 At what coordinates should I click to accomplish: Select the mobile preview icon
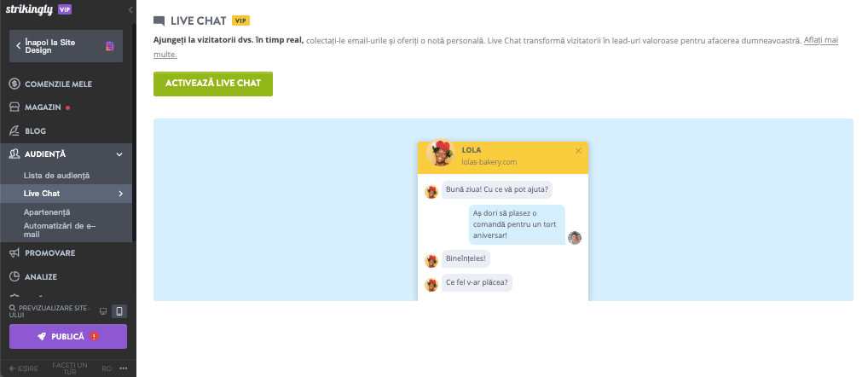click(x=119, y=311)
